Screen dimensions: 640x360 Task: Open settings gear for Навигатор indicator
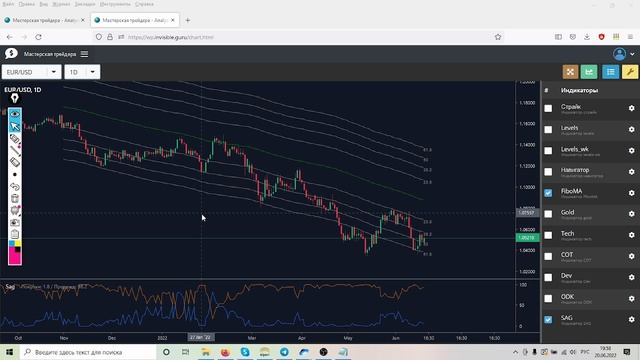click(x=631, y=172)
